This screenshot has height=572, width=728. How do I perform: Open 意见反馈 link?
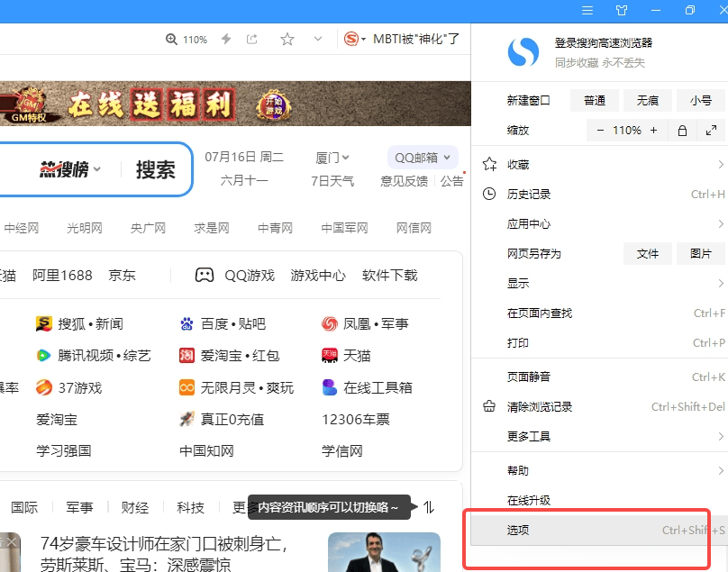(x=404, y=180)
